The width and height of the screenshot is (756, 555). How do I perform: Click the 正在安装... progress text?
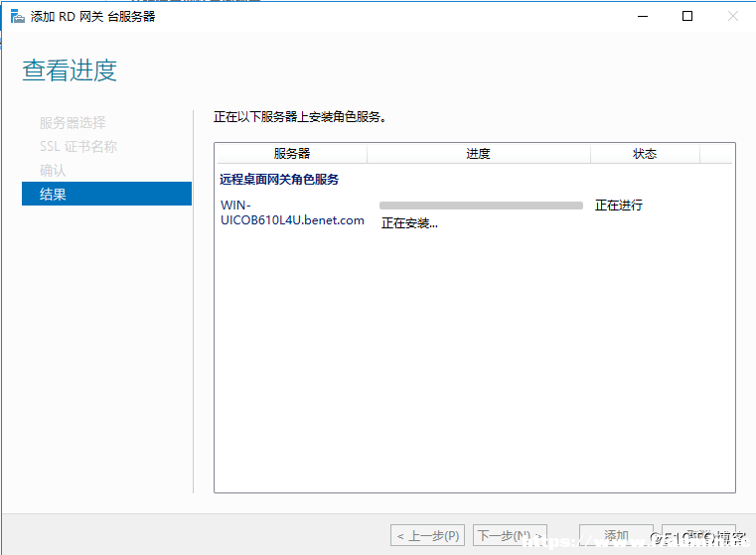coord(409,223)
